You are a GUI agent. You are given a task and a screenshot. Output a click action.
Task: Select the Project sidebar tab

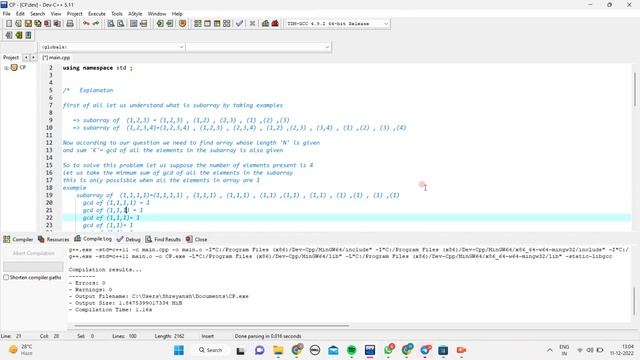(11, 58)
